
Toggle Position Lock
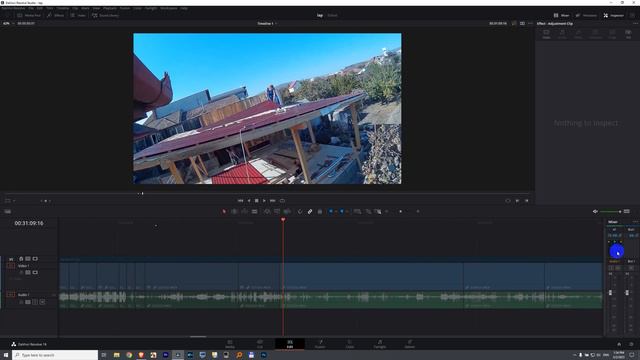pos(320,211)
